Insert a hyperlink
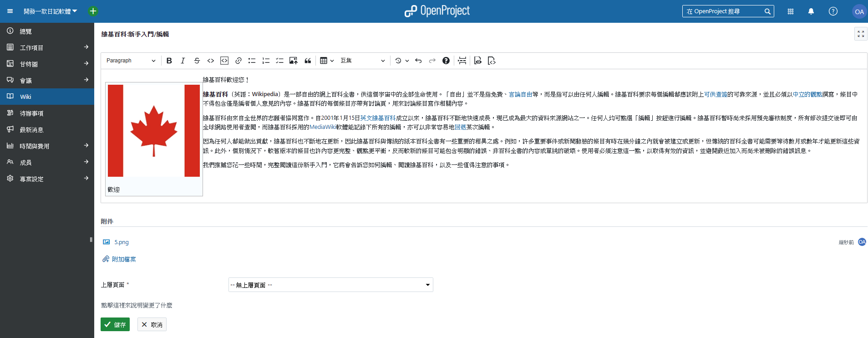868x338 pixels. [238, 61]
